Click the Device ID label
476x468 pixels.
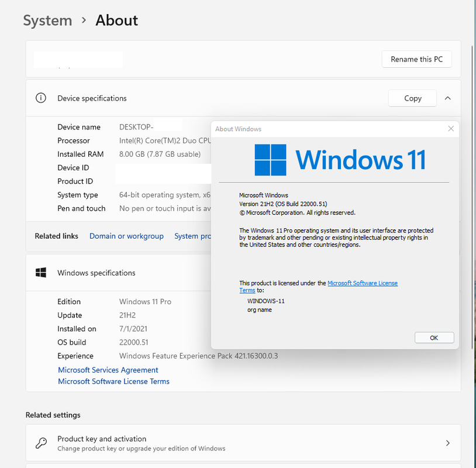[x=73, y=168]
